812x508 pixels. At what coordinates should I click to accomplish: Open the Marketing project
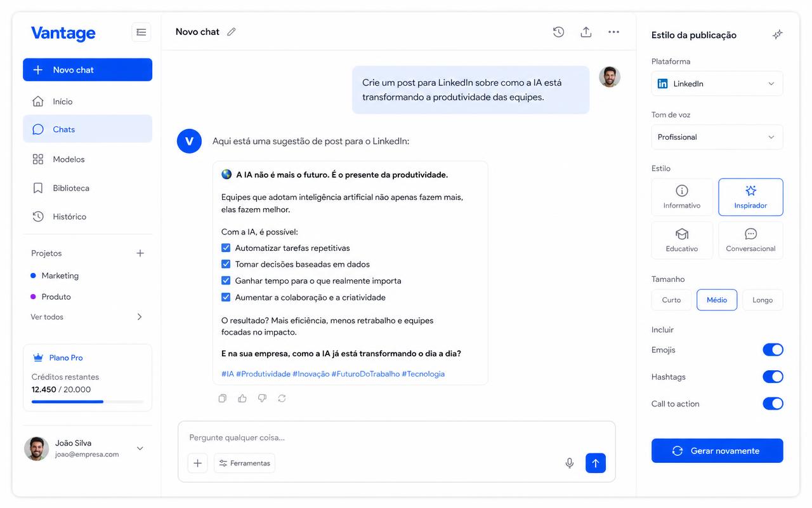tap(55, 276)
